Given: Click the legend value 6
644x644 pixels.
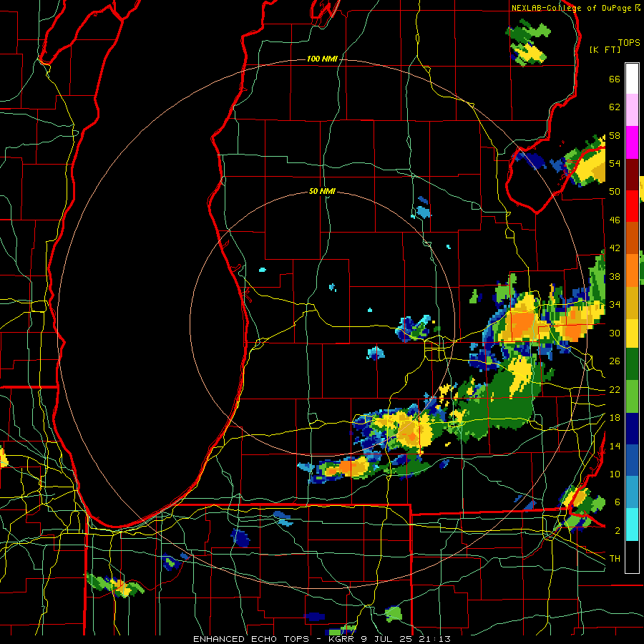Looking at the screenshot, I should [618, 502].
